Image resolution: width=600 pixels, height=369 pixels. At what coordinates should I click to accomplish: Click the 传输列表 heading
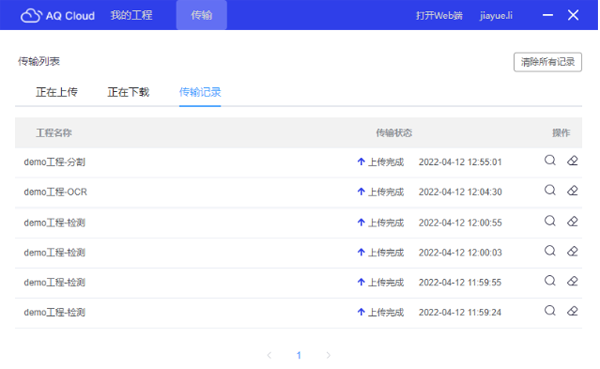(x=39, y=61)
